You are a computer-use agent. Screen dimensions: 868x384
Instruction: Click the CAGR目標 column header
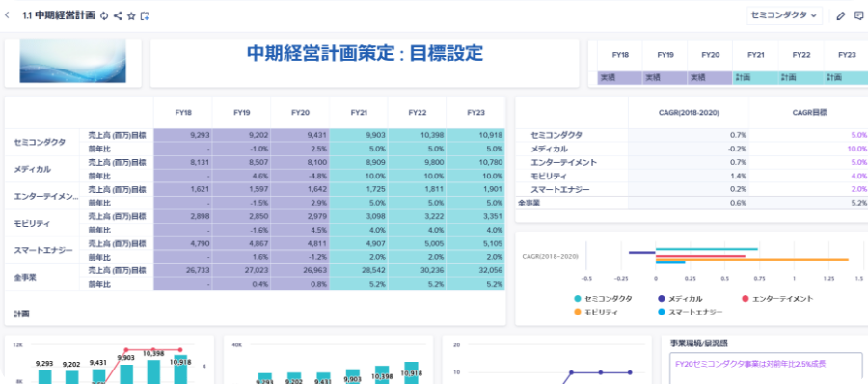point(809,112)
